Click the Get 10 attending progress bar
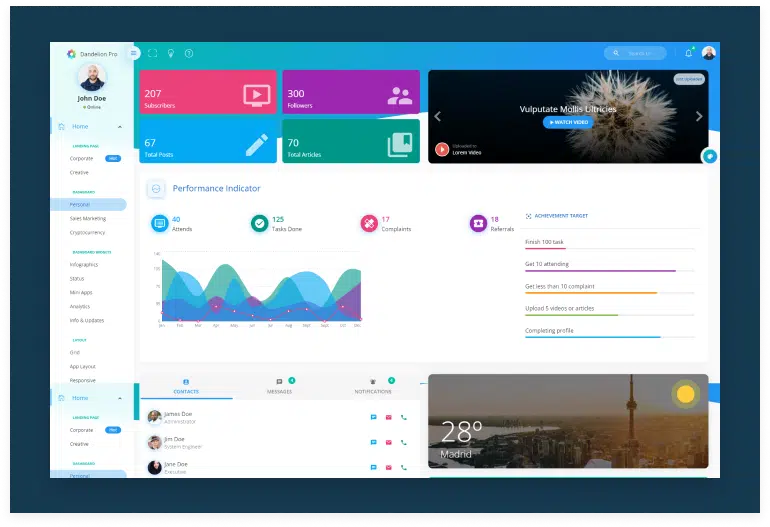770x527 pixels. (x=610, y=271)
